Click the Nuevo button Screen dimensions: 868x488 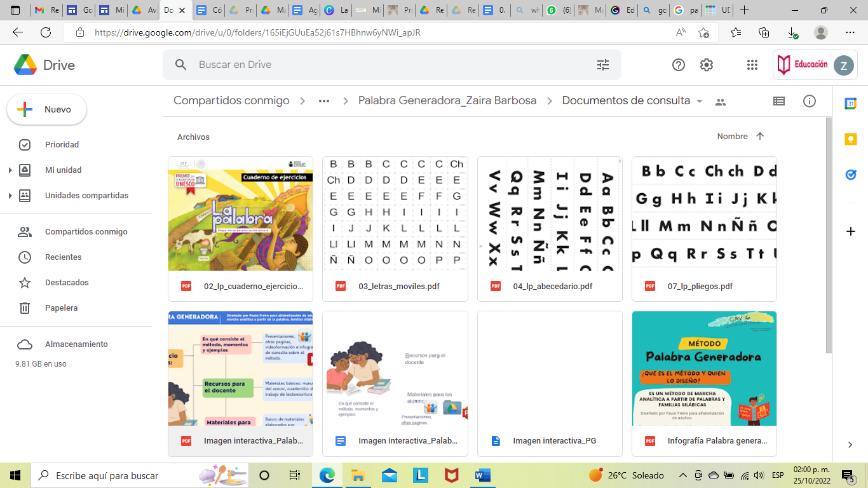[47, 110]
